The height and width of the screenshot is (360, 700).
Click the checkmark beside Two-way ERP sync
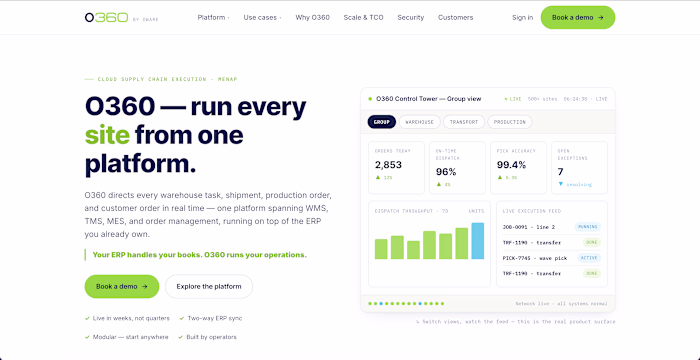coord(182,318)
